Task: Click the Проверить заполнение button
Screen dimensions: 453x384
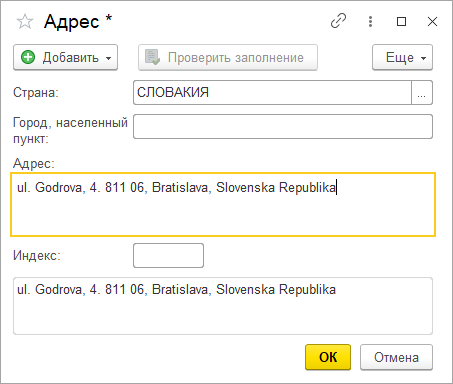Action: tap(228, 57)
